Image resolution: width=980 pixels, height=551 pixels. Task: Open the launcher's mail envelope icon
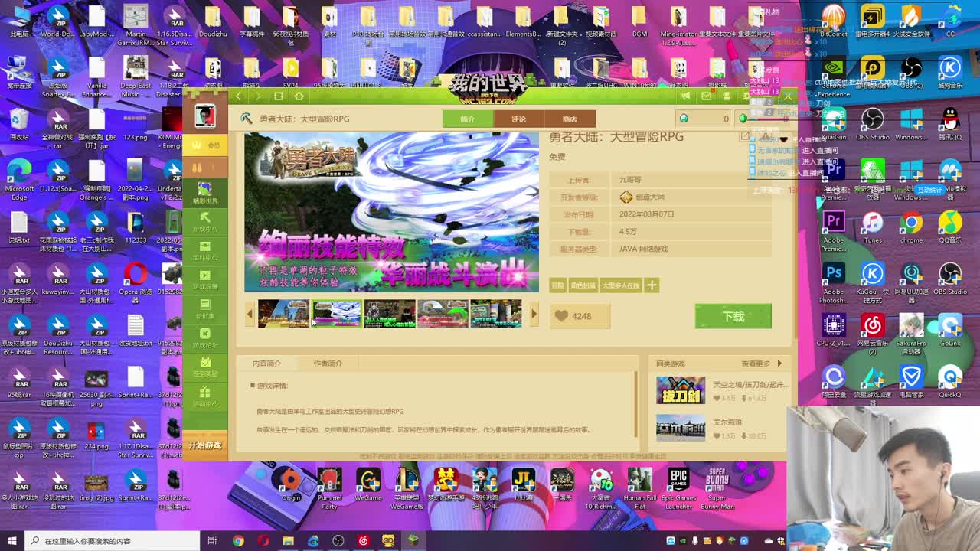pos(706,96)
